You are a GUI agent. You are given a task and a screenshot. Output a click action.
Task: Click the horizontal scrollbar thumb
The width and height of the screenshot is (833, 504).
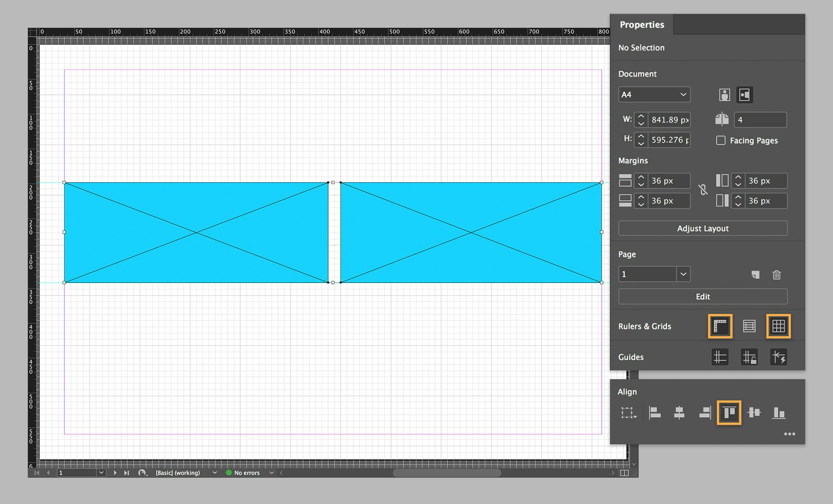(447, 473)
